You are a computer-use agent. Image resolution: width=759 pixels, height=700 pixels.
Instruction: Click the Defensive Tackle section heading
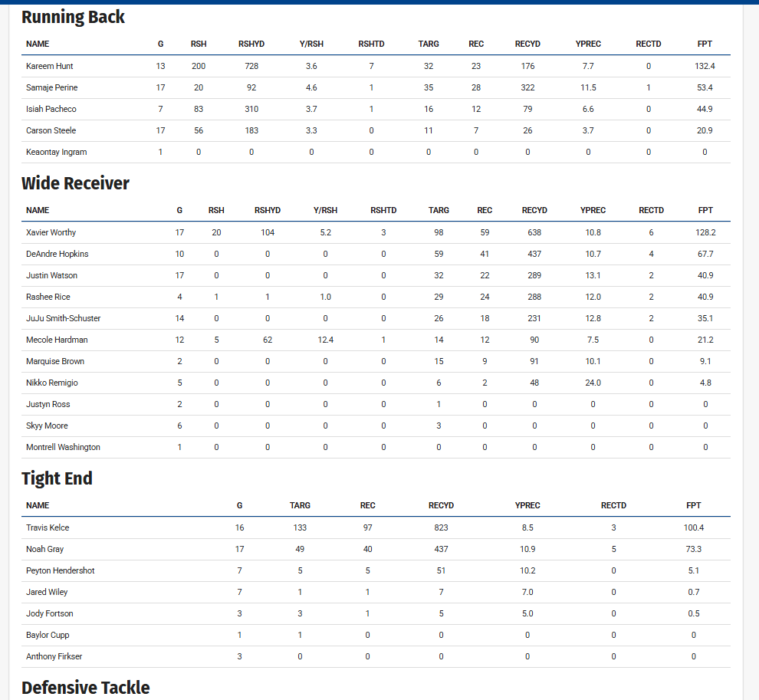point(86,688)
